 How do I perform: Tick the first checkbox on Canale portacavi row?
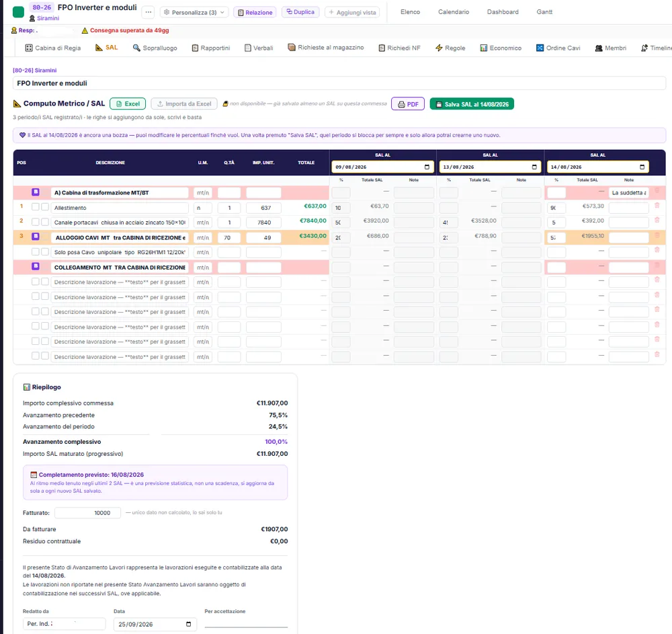(x=36, y=222)
